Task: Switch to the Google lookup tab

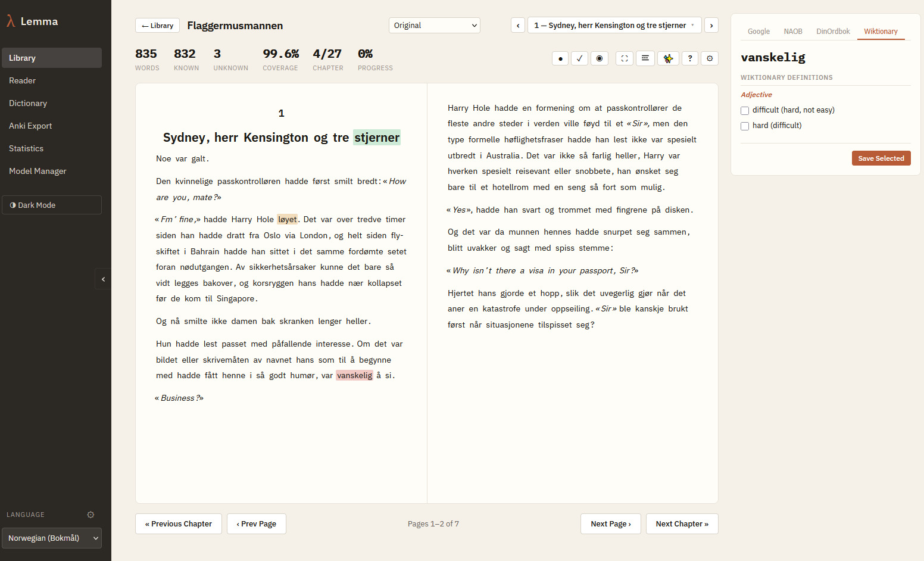Action: pyautogui.click(x=758, y=32)
